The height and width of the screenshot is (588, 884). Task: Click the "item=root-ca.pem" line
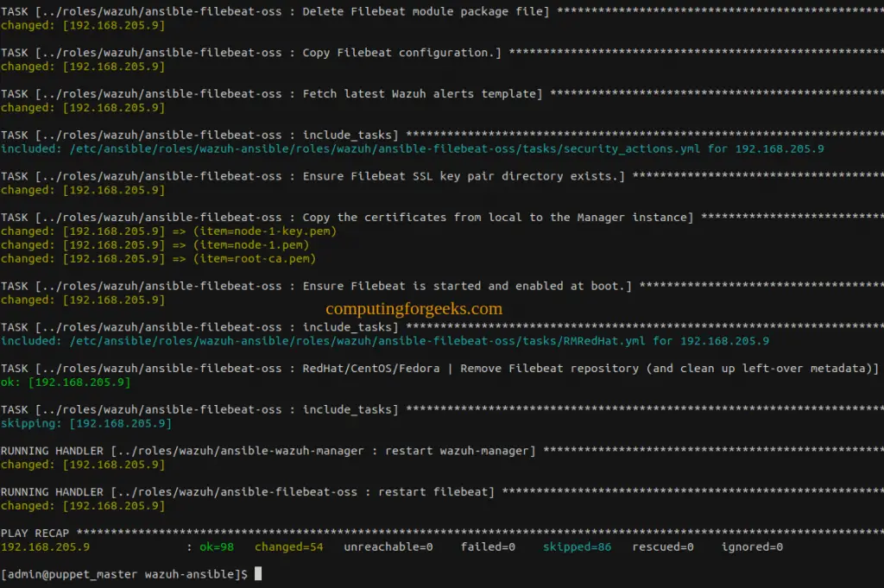coord(159,259)
